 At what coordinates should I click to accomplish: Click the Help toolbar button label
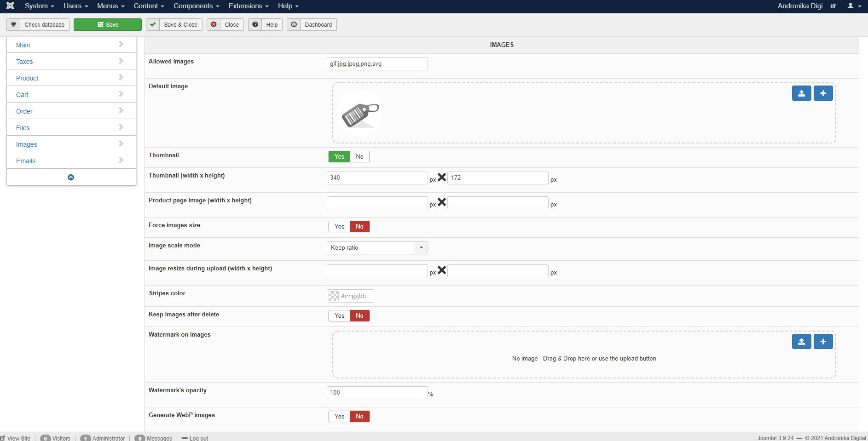point(272,25)
